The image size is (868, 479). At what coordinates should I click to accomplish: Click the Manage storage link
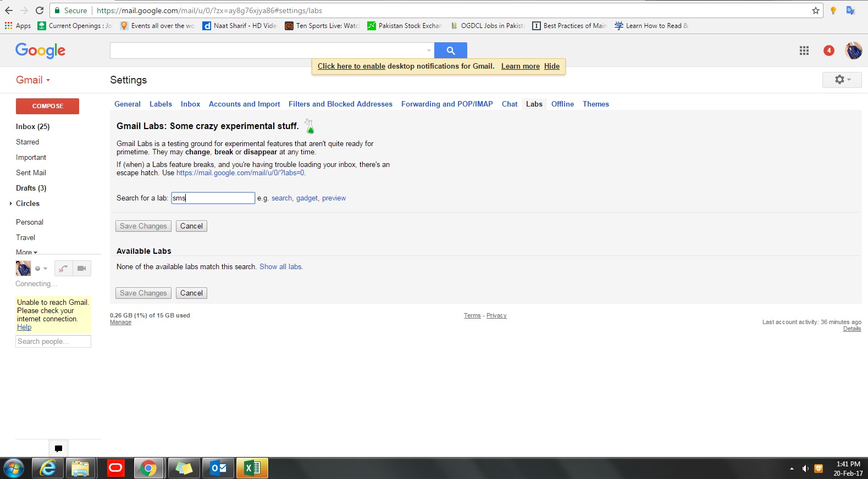120,322
